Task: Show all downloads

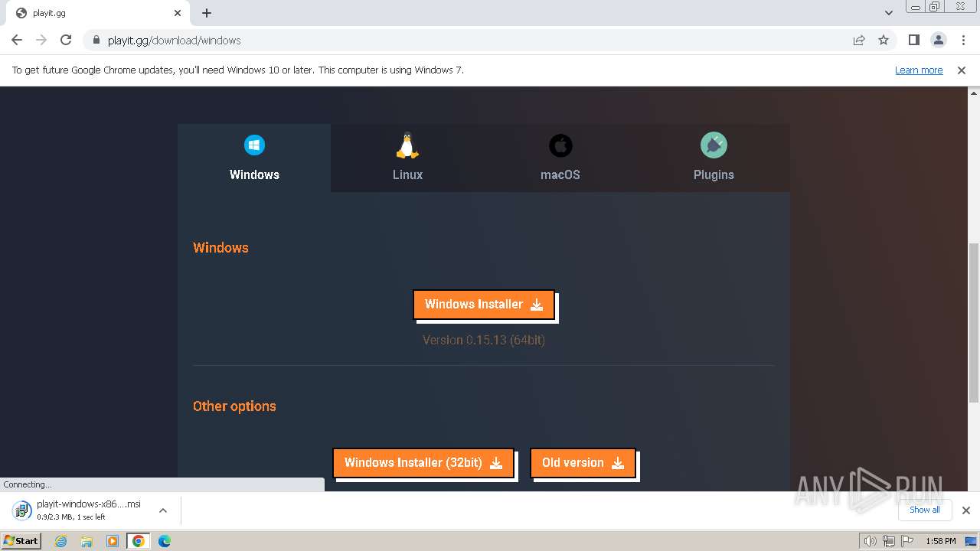Action: coord(925,510)
